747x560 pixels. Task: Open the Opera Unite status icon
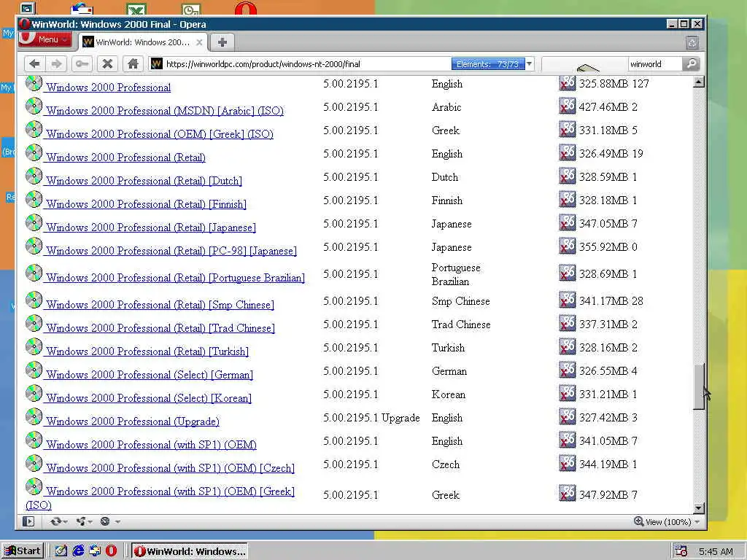click(x=80, y=521)
